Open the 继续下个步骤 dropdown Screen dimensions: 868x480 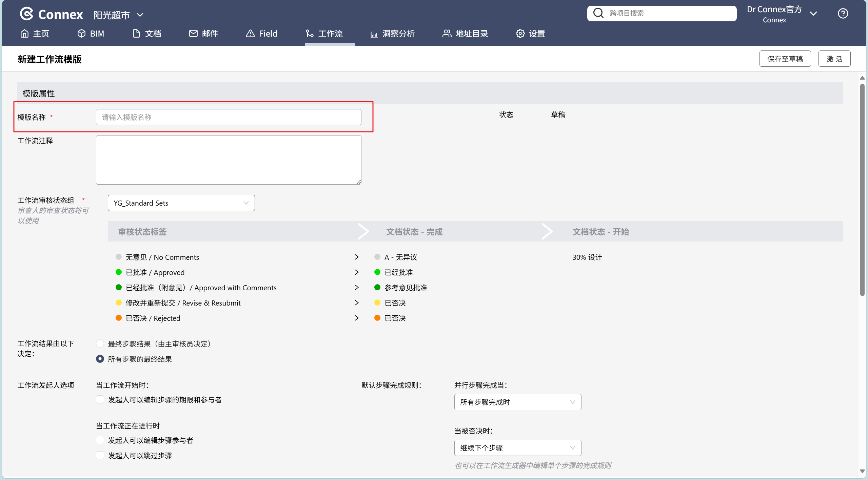pos(517,448)
